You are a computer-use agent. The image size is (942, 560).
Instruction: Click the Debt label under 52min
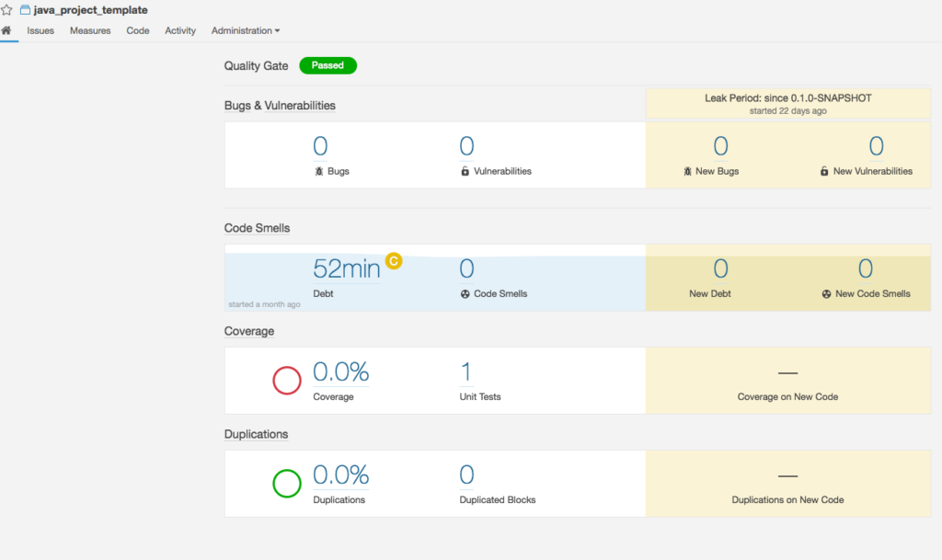pos(323,293)
